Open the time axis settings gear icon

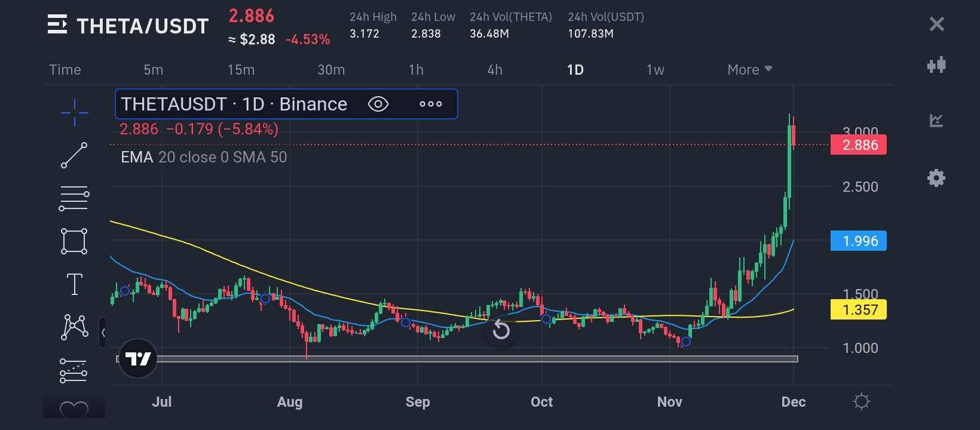pyautogui.click(x=861, y=401)
